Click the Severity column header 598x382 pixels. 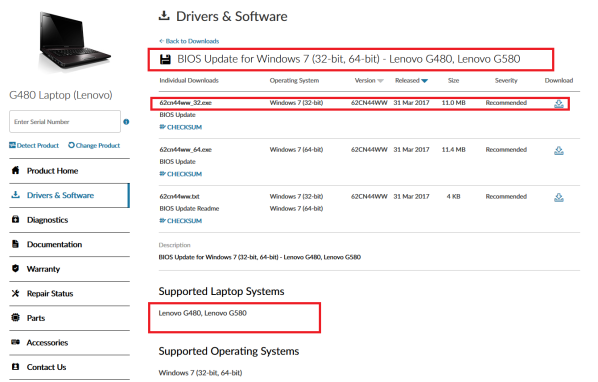tap(506, 80)
